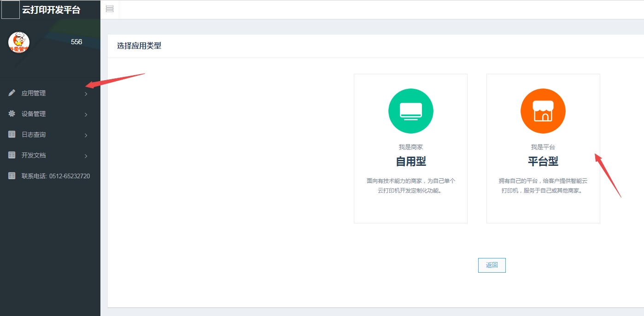Screen dimensions: 644x316
Task: Click the green monitor icon for 自用型
Action: pos(411,111)
